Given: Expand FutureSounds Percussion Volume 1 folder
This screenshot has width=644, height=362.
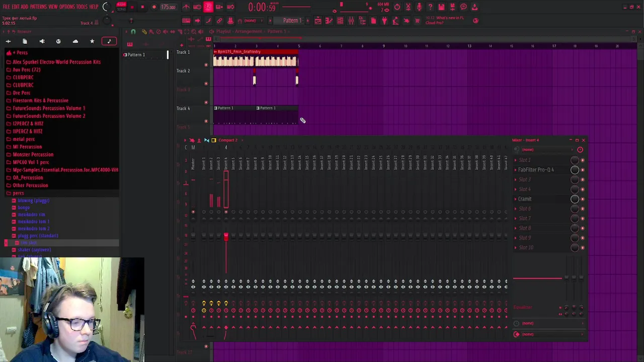Looking at the screenshot, I should click(49, 108).
